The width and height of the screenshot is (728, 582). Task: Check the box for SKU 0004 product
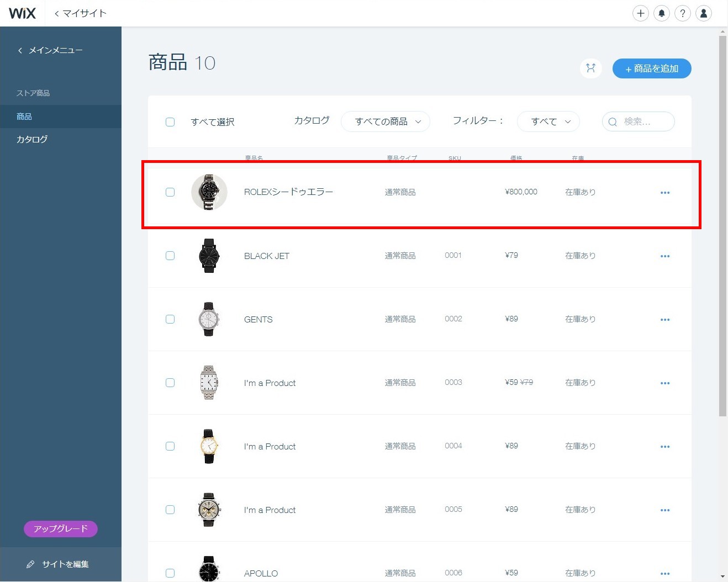170,446
